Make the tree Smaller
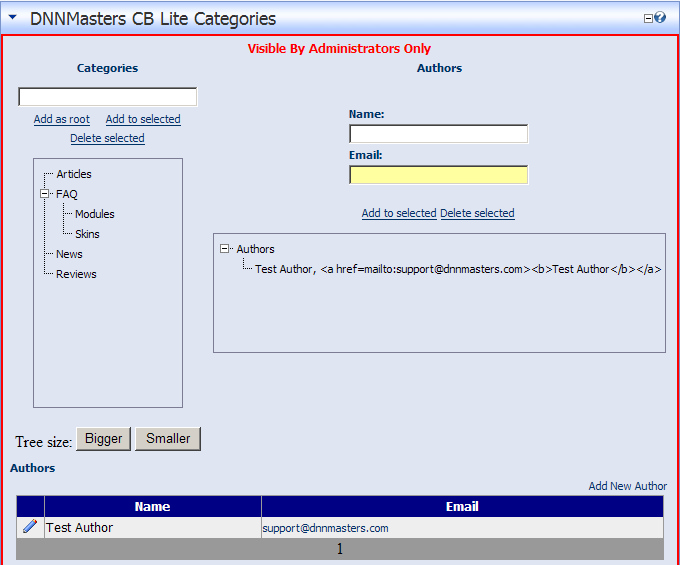 click(168, 439)
